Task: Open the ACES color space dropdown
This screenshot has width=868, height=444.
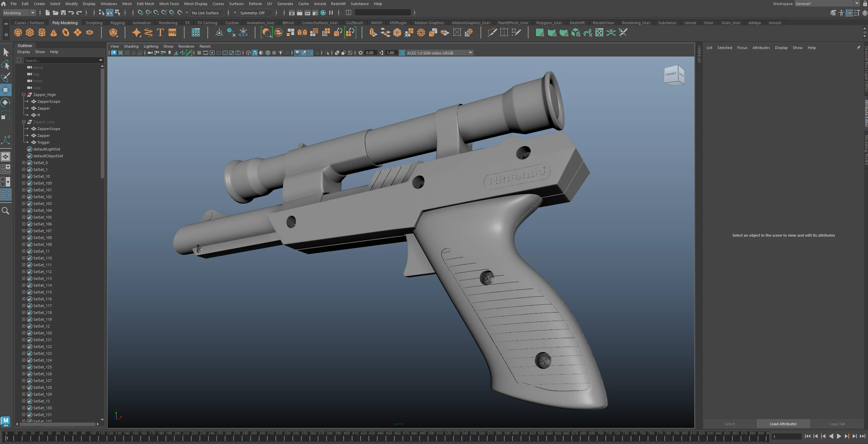Action: (x=470, y=53)
